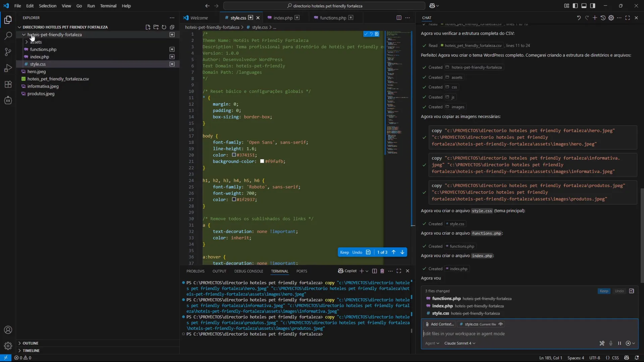Click the #374151 color swatch

pyautogui.click(x=233, y=154)
